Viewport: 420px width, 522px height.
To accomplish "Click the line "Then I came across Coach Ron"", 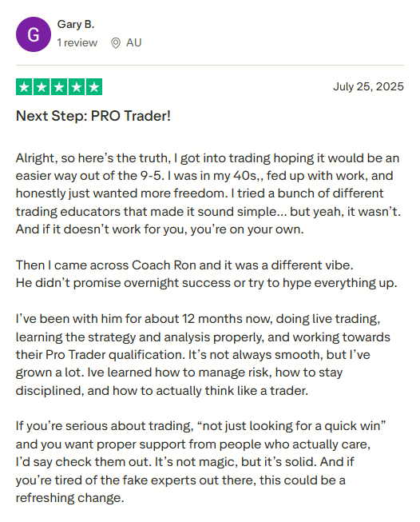I will tap(184, 265).
